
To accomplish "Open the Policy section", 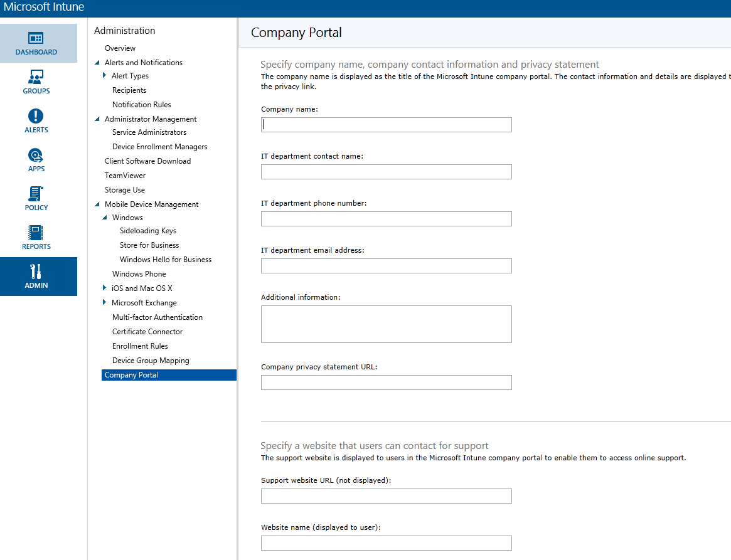I will point(36,199).
